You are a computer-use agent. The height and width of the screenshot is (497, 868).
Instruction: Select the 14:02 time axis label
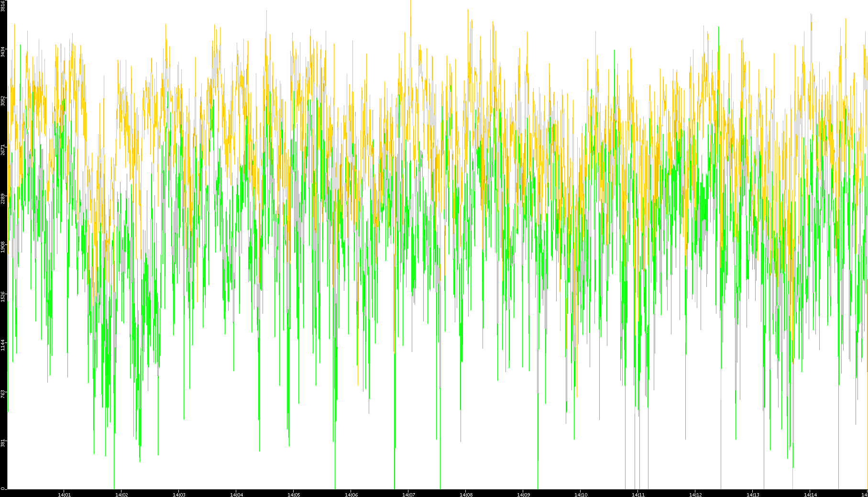coord(121,495)
